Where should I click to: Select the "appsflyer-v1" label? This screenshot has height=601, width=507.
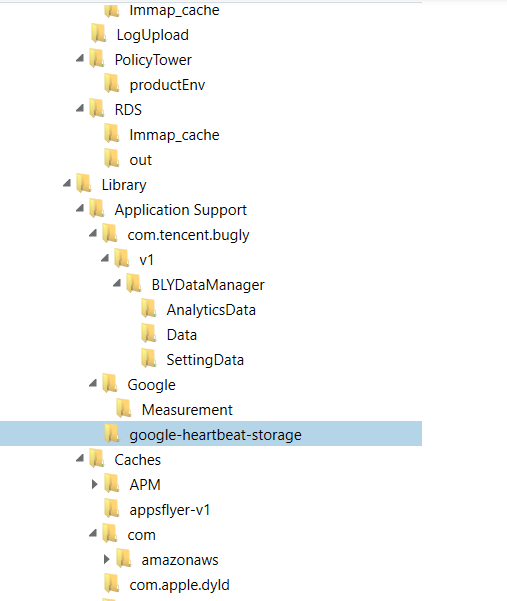(170, 510)
